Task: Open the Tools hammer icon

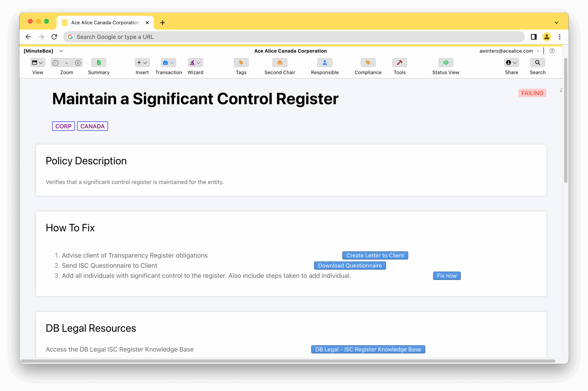Action: pyautogui.click(x=399, y=63)
